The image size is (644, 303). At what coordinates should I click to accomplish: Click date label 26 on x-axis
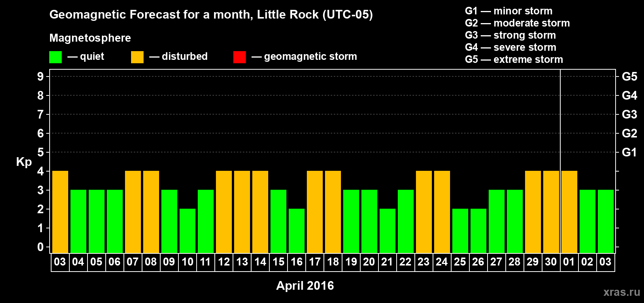478,262
